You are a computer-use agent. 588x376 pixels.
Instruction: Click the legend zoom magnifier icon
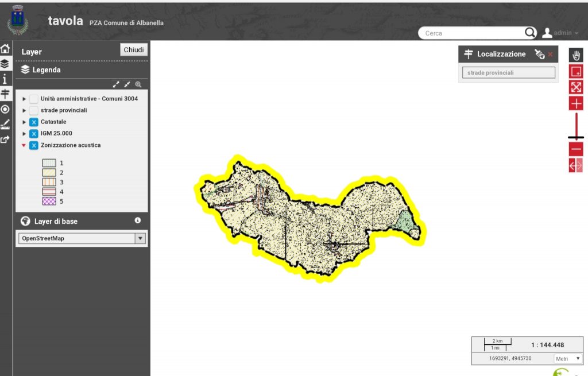pos(138,84)
